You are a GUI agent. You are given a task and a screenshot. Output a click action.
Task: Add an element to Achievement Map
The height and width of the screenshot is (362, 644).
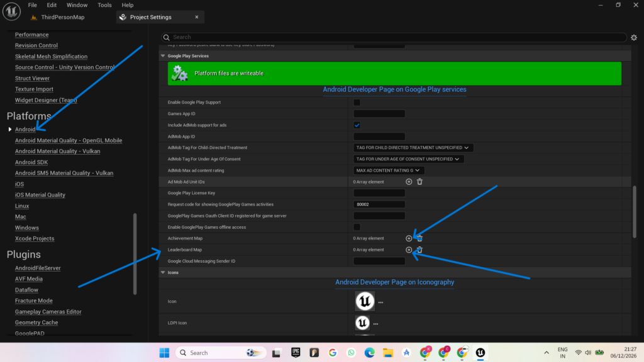click(x=409, y=238)
